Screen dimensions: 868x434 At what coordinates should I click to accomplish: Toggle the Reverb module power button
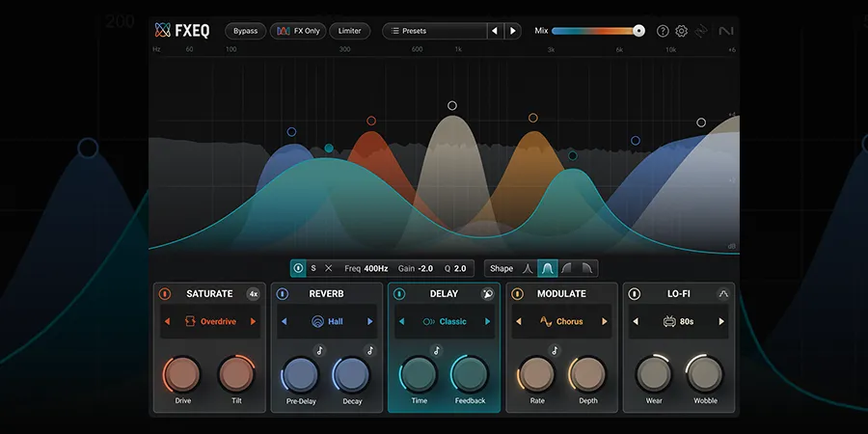(x=283, y=294)
